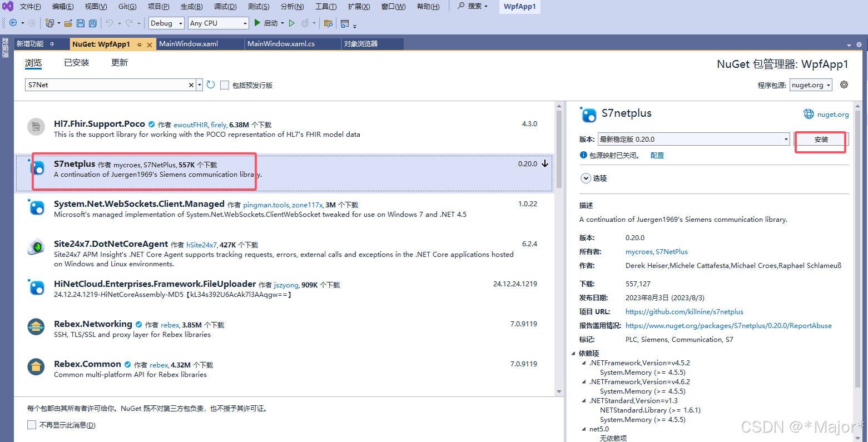This screenshot has height=442, width=868.
Task: Click the Navigate Backward arrow icon
Action: [x=13, y=23]
